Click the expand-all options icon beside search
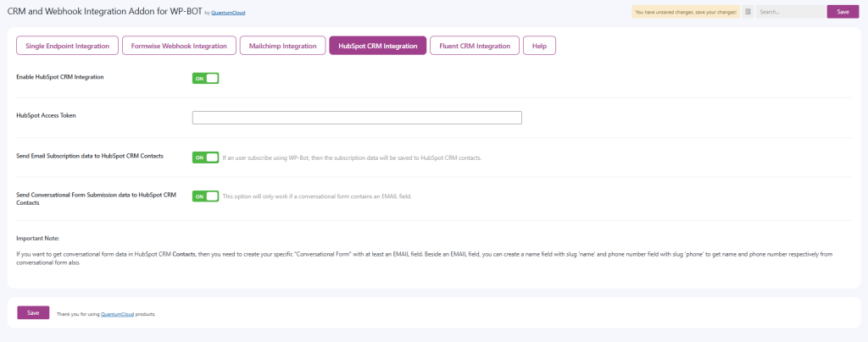The image size is (868, 342). 748,12
